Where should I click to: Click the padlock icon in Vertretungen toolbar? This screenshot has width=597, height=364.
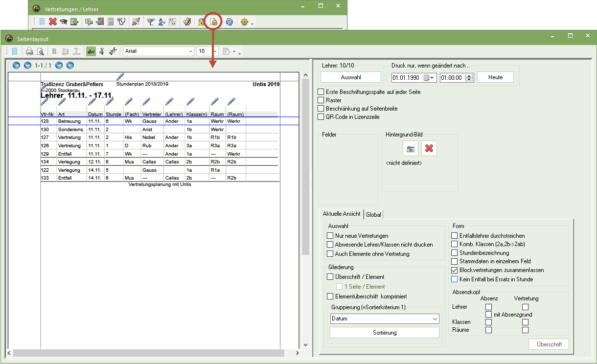(x=201, y=22)
